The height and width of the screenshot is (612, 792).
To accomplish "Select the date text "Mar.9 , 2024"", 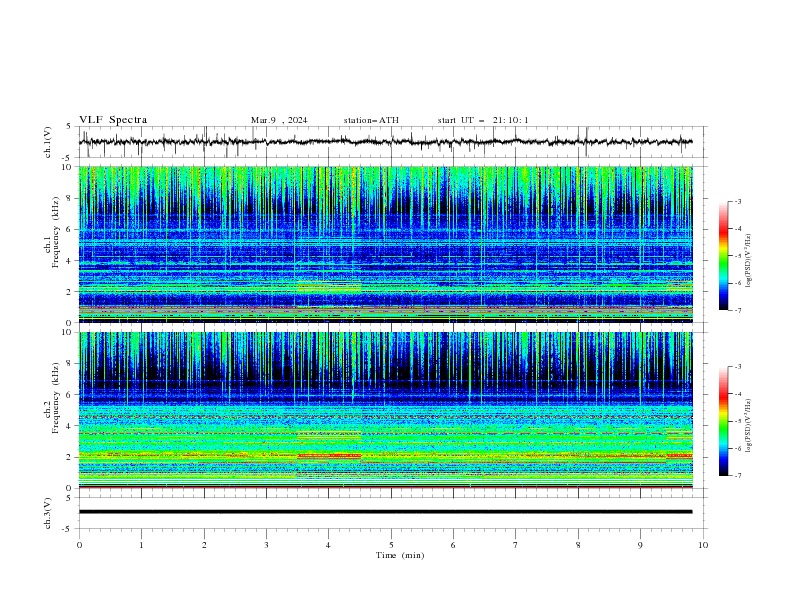I will 279,120.
